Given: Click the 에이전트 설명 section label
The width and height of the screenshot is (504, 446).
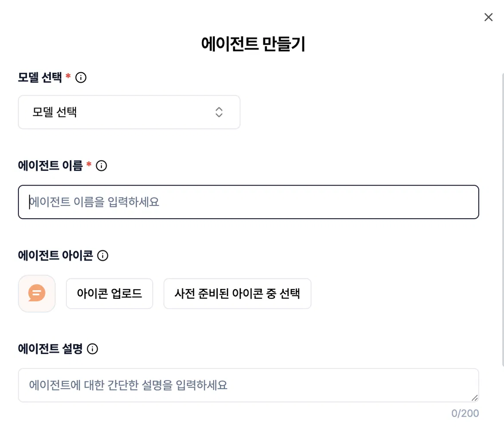Looking at the screenshot, I should (50, 349).
